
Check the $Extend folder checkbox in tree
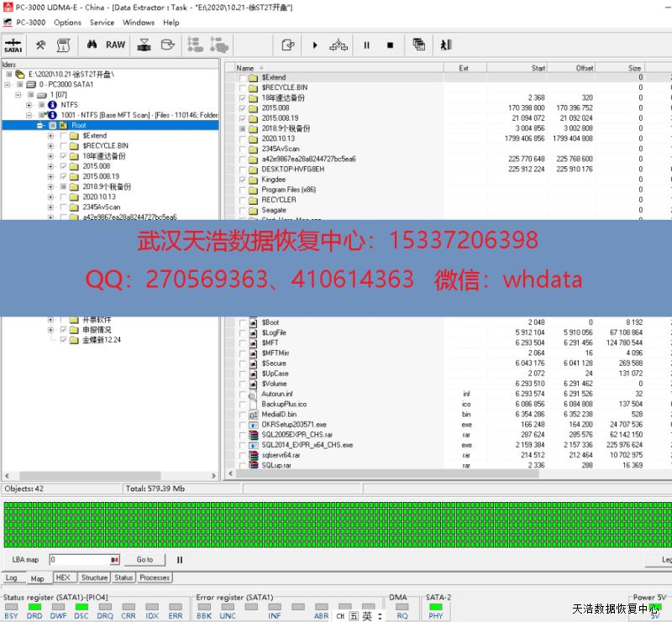point(64,135)
